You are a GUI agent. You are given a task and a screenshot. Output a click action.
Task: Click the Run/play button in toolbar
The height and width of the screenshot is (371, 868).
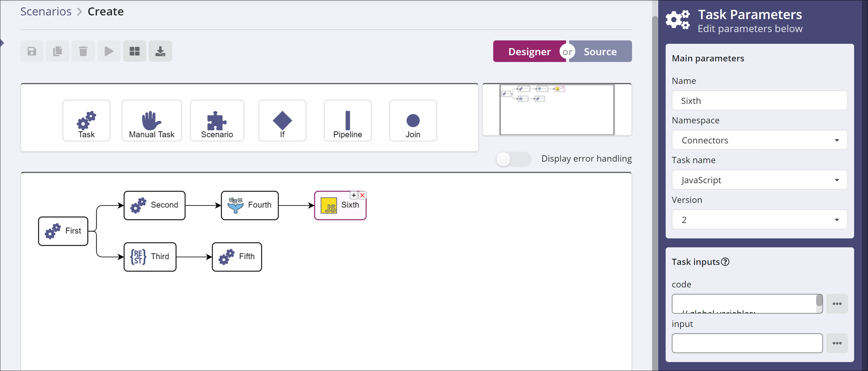click(109, 51)
